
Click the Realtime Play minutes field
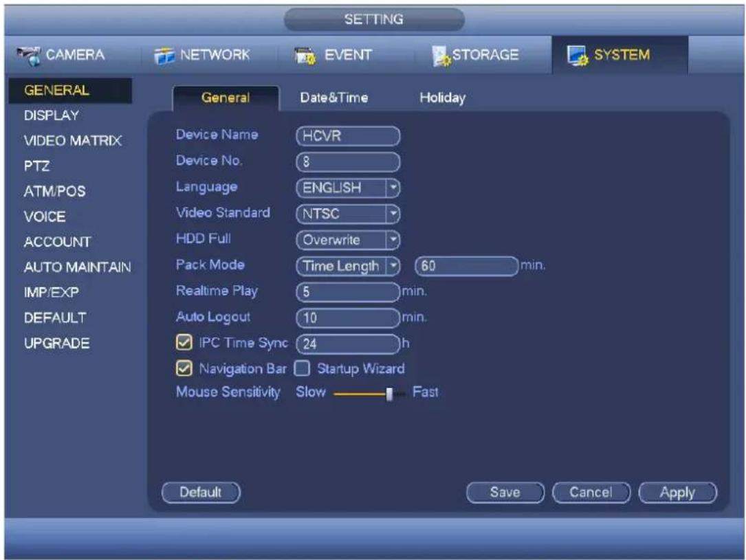click(348, 291)
